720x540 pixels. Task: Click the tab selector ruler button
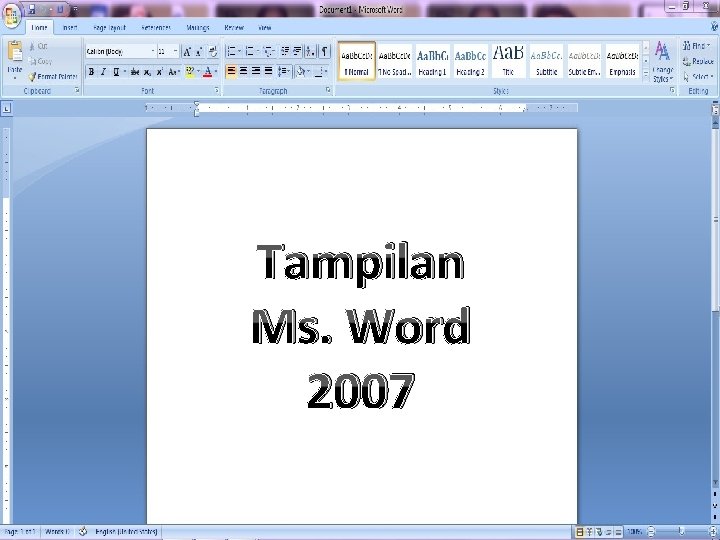[6, 109]
